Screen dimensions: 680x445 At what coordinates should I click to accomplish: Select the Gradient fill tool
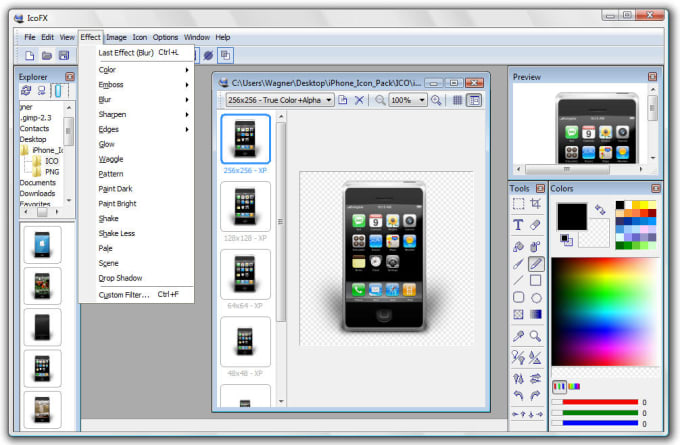tap(536, 314)
